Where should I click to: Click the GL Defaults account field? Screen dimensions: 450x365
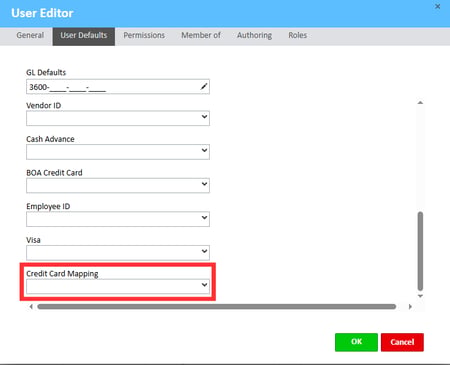coord(118,87)
